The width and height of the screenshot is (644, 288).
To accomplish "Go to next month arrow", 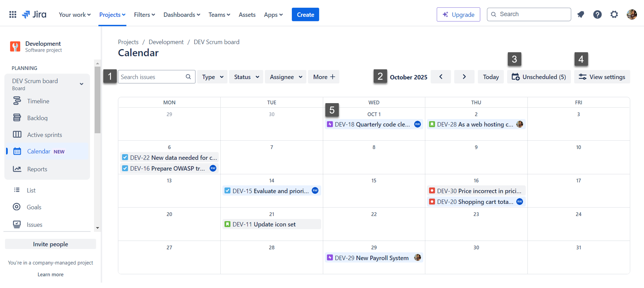I will (464, 77).
